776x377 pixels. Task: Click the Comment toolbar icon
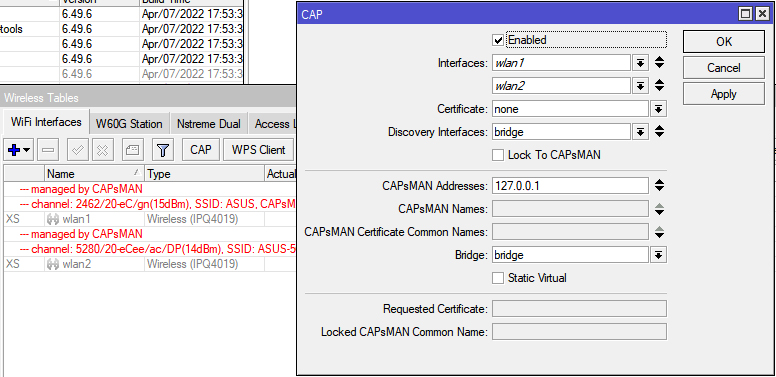click(132, 150)
